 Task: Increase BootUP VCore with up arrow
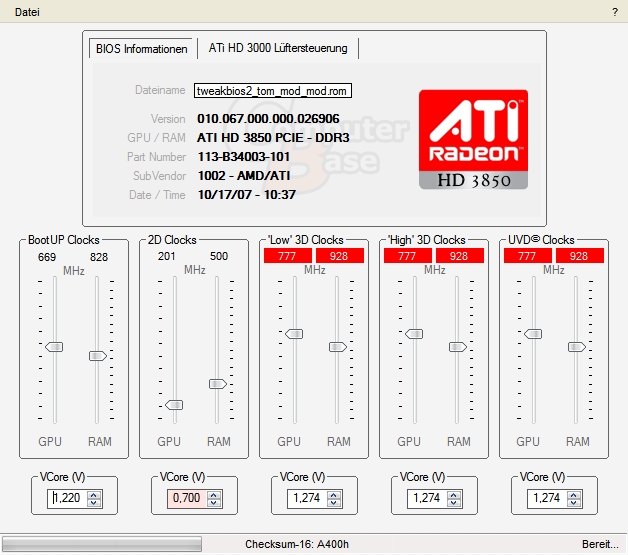click(x=94, y=495)
